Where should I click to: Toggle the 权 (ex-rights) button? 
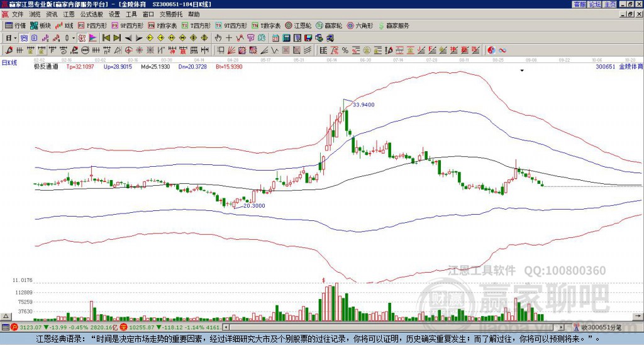[82, 38]
